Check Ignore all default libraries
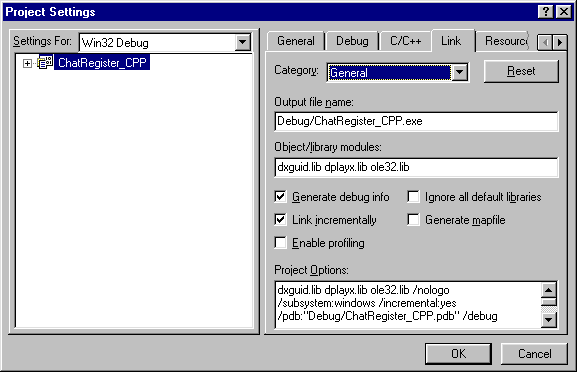The height and width of the screenshot is (372, 577). tap(413, 197)
